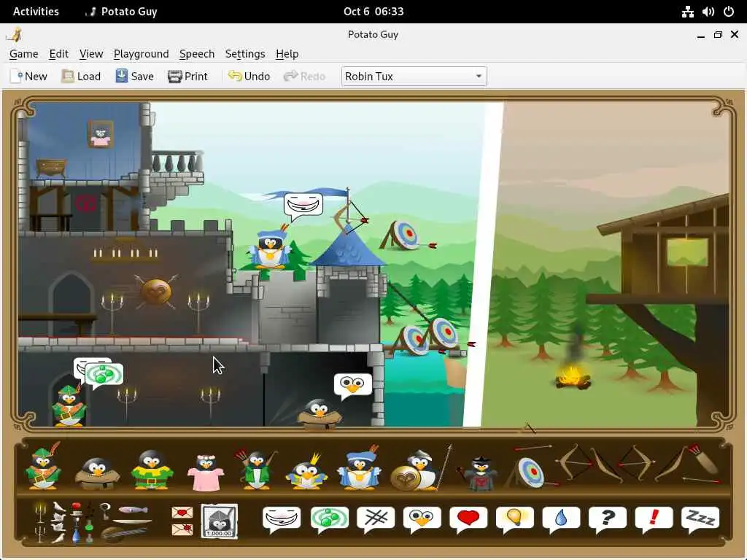The height and width of the screenshot is (560, 747).
Task: Open the clock and calendar at Oct 6 06:33
Action: point(373,12)
